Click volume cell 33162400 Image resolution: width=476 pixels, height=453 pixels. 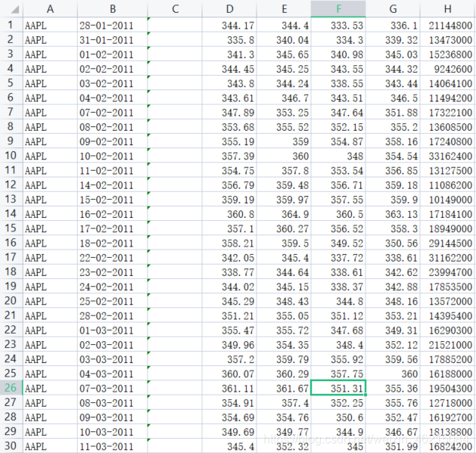click(448, 155)
